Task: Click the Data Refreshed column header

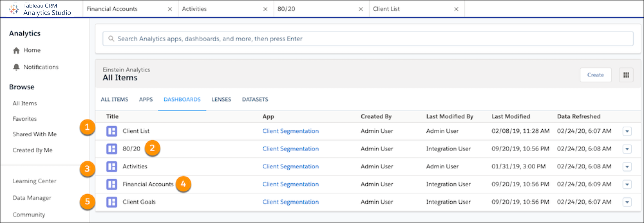Action: (579, 117)
